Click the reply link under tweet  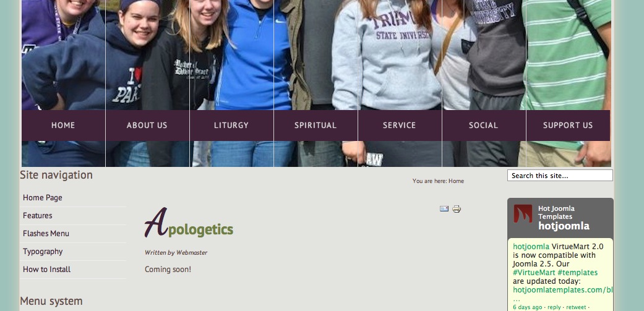click(554, 307)
